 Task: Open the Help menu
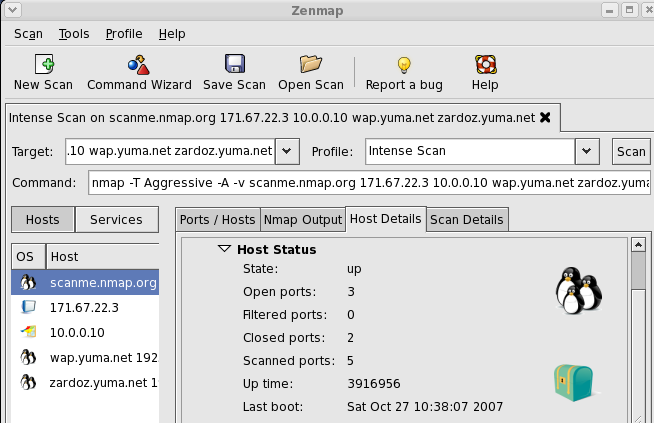coord(172,34)
